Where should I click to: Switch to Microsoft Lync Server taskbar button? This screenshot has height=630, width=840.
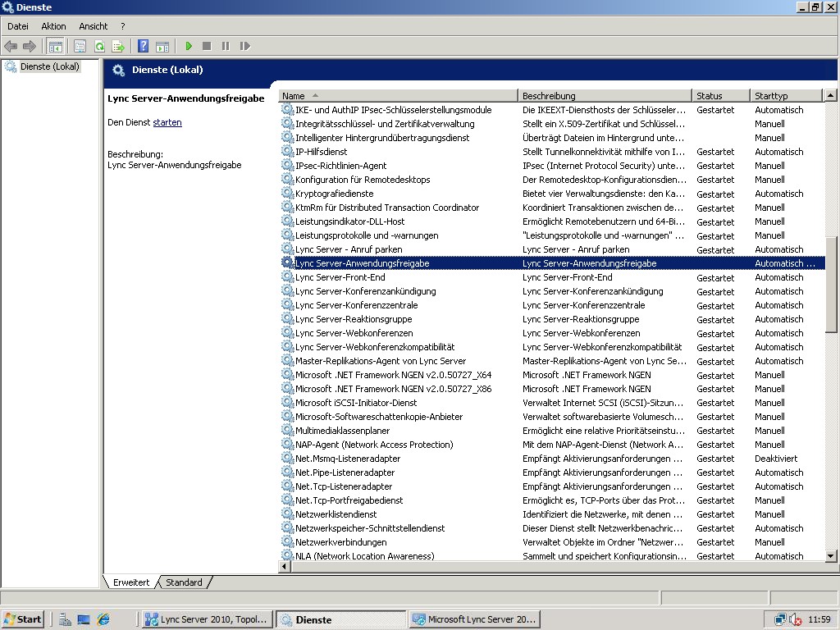475,619
